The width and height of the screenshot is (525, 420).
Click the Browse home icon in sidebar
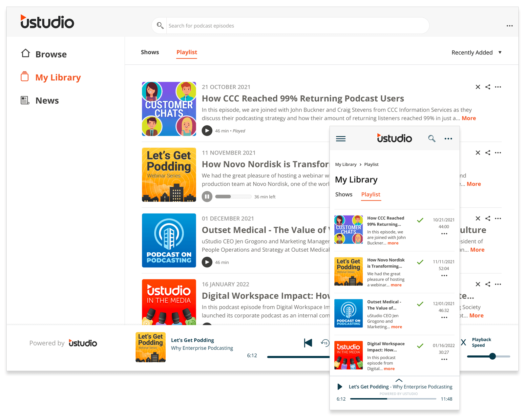(x=26, y=53)
